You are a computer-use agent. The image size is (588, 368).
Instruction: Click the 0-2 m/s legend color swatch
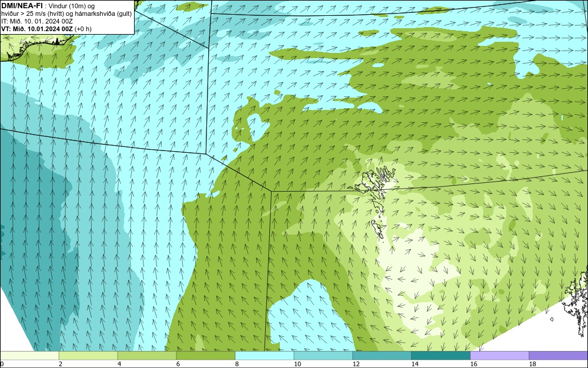(29, 356)
